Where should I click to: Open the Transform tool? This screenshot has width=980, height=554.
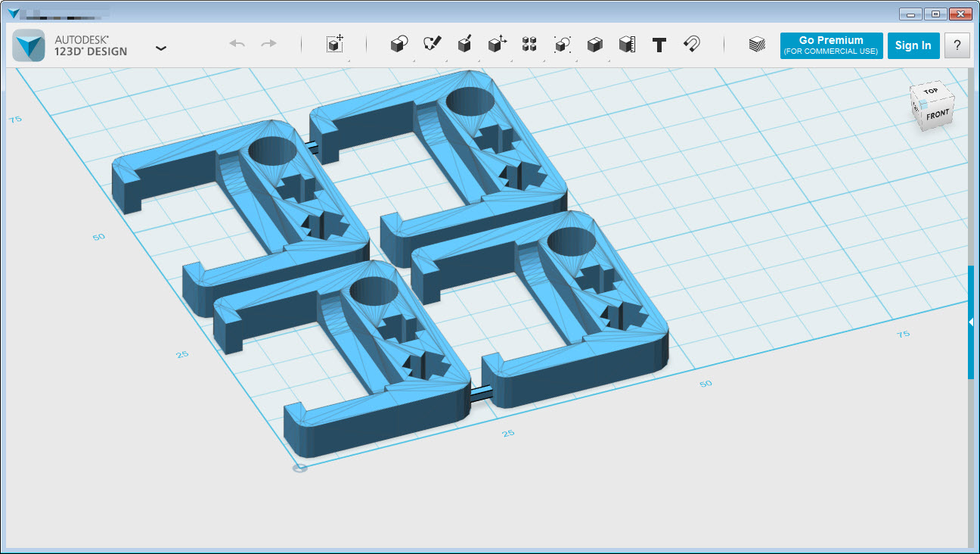coord(335,44)
